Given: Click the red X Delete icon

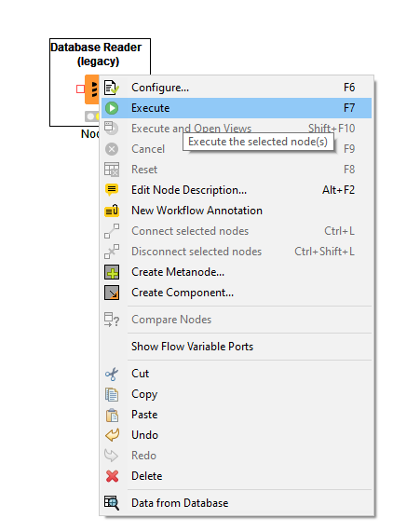Looking at the screenshot, I should [112, 476].
